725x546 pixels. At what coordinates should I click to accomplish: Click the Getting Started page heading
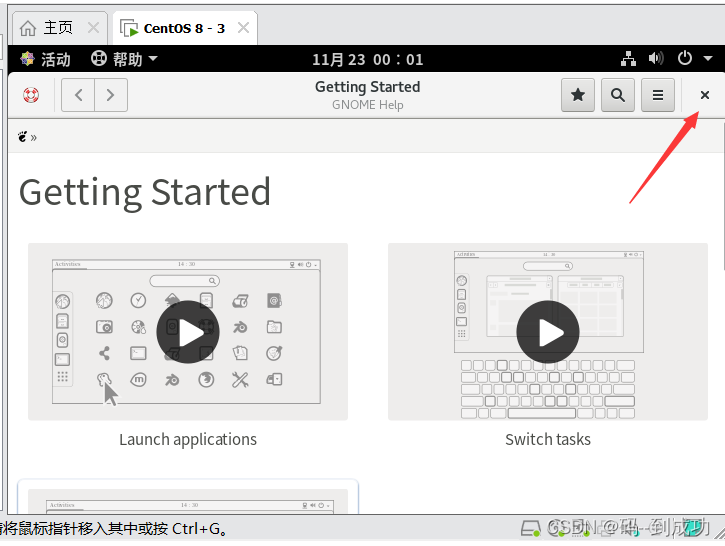tap(145, 191)
